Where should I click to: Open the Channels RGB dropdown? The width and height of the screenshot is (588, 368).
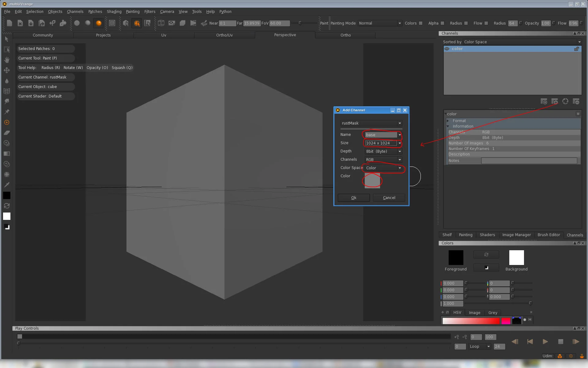coord(383,160)
